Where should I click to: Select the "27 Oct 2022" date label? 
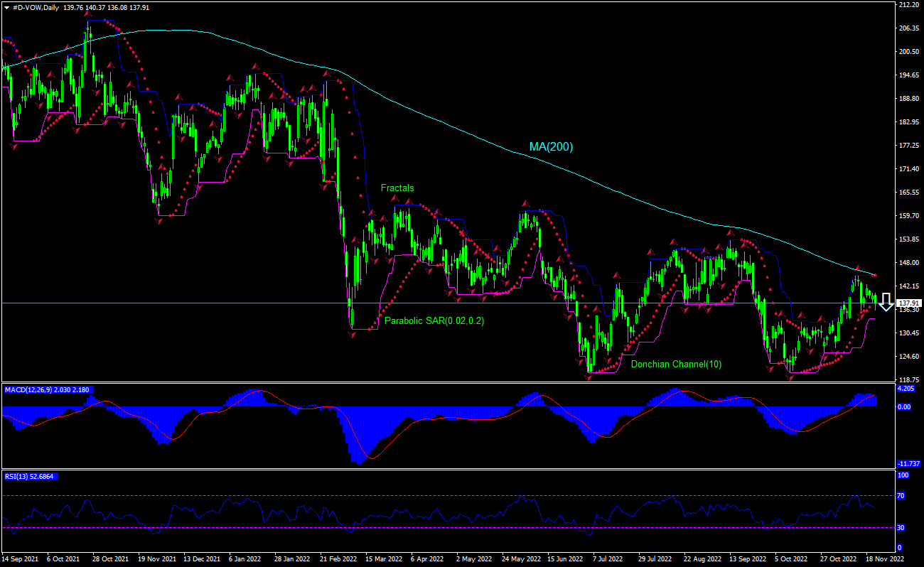tap(840, 559)
